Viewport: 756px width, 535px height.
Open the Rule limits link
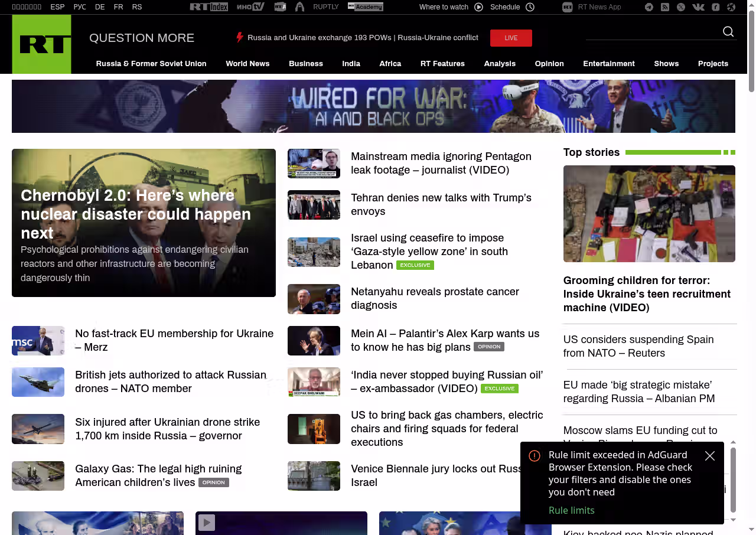point(571,510)
